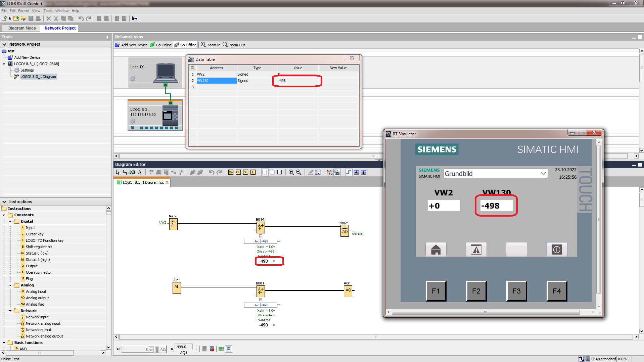This screenshot has width=644, height=362.
Task: Collapse the Network Project panel section
Action: [4, 44]
